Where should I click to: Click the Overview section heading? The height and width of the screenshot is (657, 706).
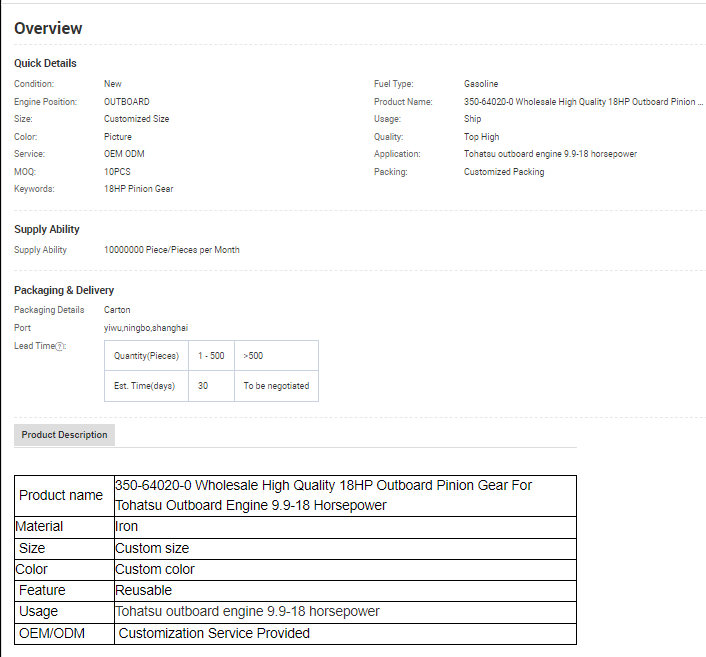pos(48,28)
